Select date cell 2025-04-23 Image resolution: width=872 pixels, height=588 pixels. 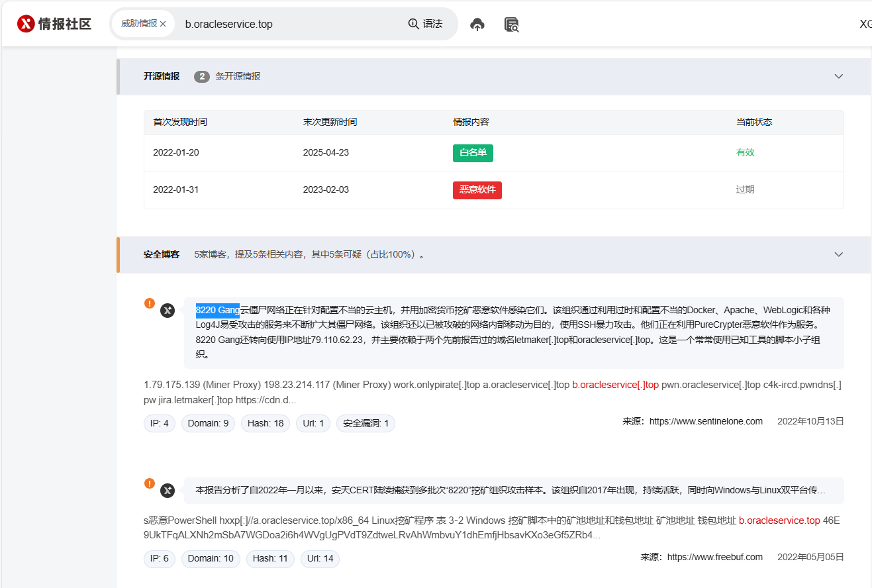326,153
